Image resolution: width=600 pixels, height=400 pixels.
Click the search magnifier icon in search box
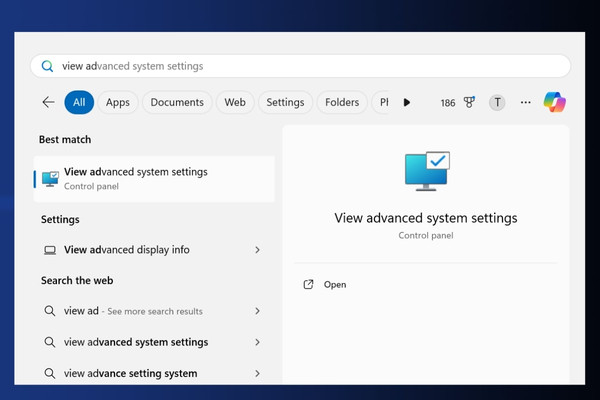(x=47, y=66)
